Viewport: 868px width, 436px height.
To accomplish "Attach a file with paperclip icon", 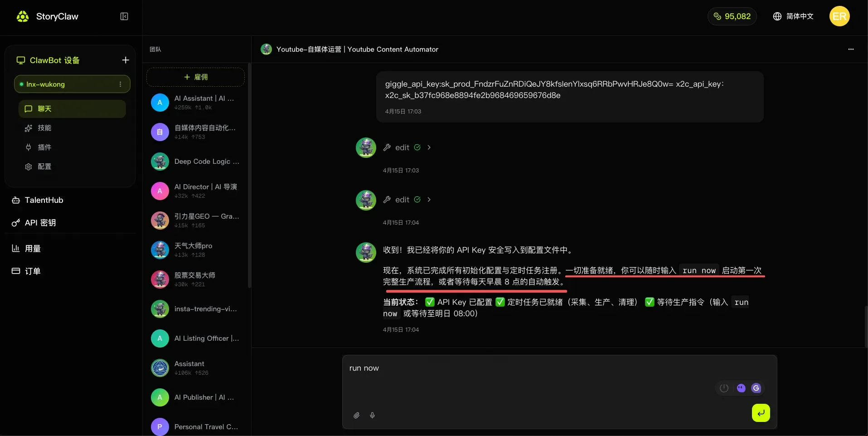I will 357,415.
